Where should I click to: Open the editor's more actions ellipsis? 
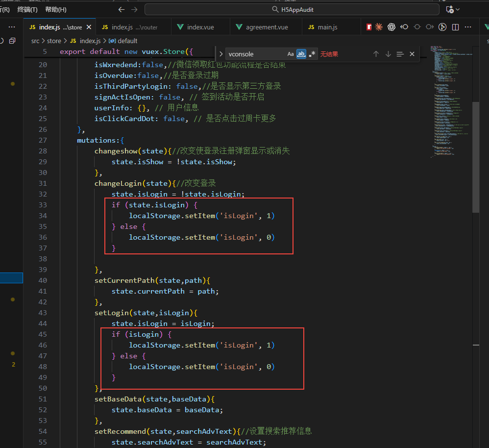(468, 27)
